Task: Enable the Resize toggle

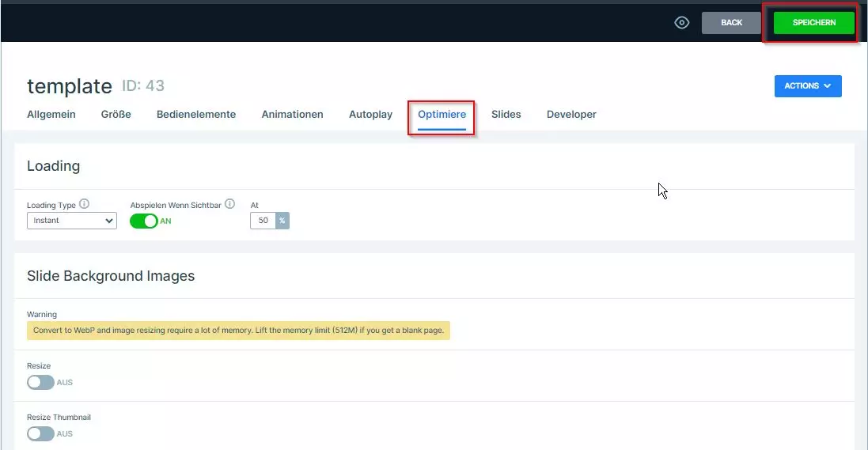Action: (x=40, y=382)
